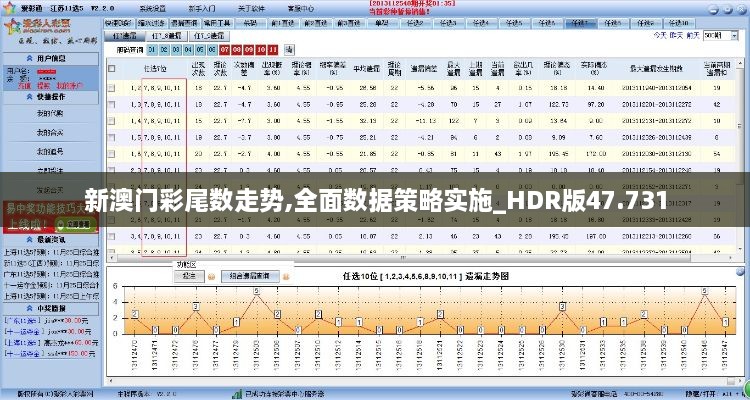This screenshot has height=400, width=750.
Task: Select number ball 01 in the filter row
Action: (152, 49)
